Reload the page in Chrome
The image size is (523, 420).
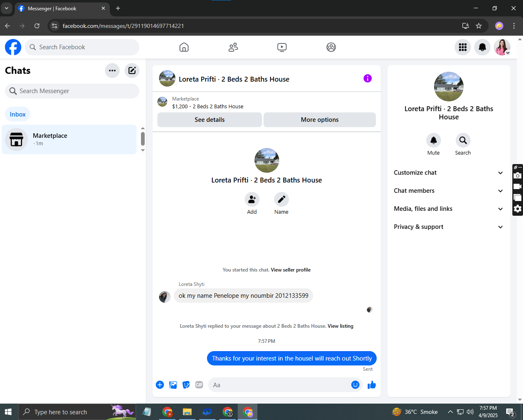[37, 26]
